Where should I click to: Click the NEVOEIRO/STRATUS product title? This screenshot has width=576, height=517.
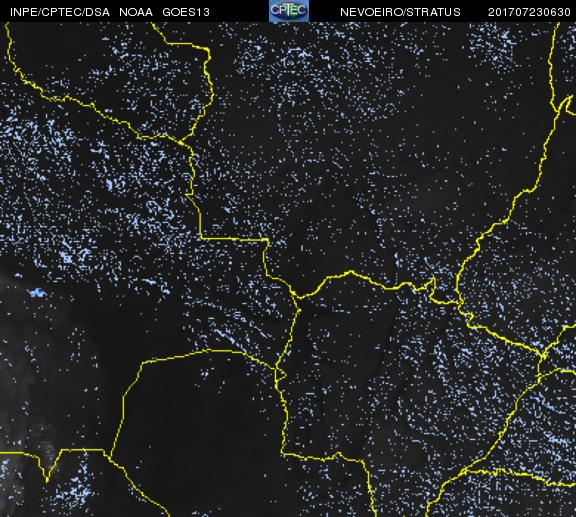point(400,12)
